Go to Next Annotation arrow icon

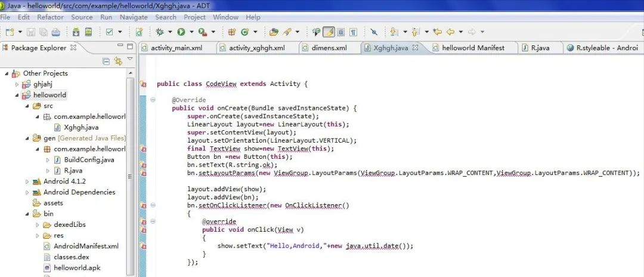tap(394, 32)
